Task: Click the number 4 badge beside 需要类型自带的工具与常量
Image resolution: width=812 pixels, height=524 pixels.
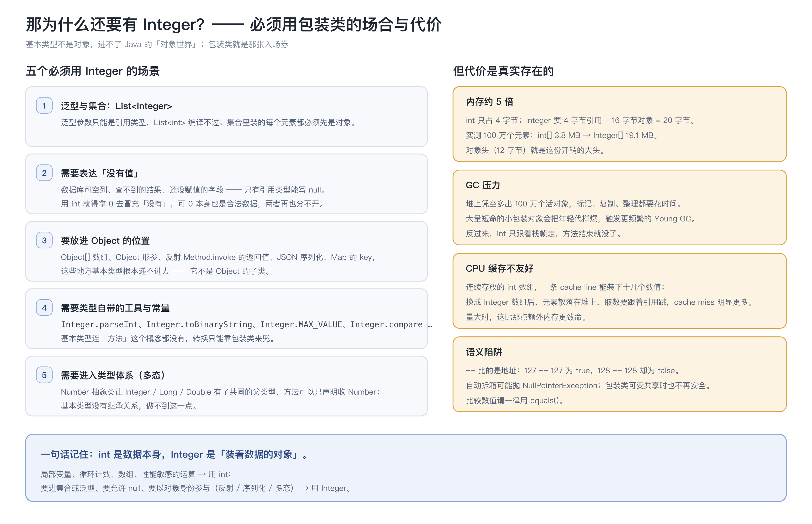Action: (x=44, y=308)
